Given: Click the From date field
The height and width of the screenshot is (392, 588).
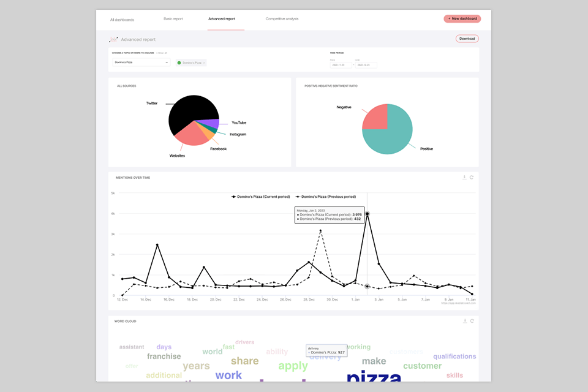Looking at the screenshot, I should 341,65.
